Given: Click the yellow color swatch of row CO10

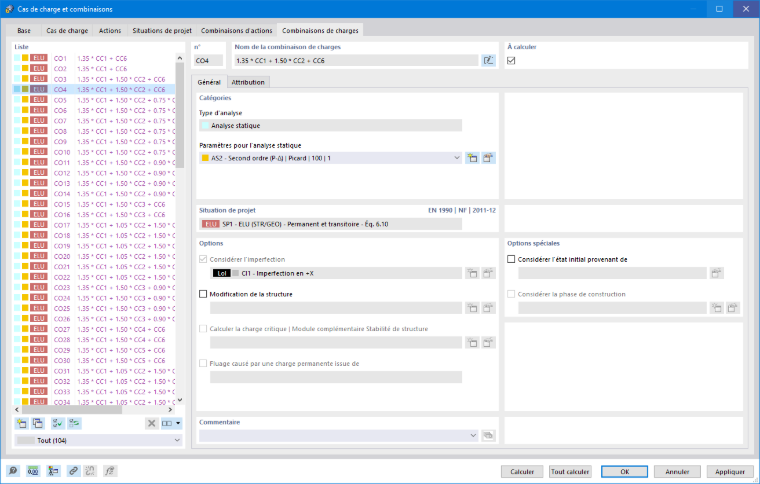Looking at the screenshot, I should [25, 152].
